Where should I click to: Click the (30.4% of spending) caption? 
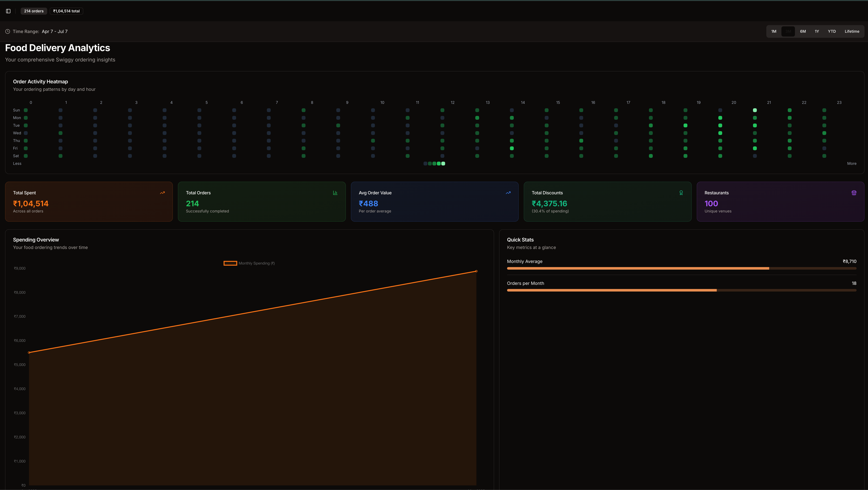550,211
